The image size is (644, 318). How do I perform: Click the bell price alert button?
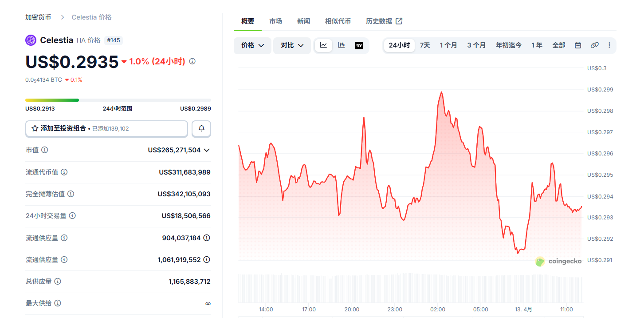(x=201, y=128)
